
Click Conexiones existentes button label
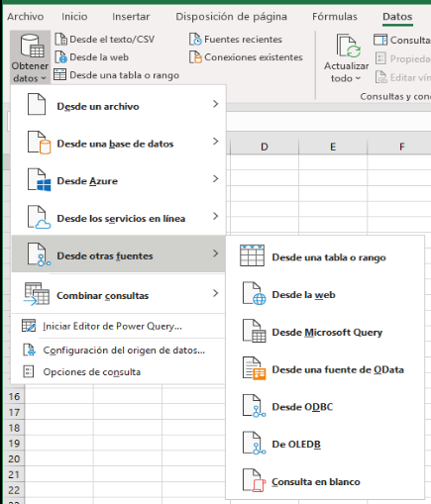pos(254,57)
